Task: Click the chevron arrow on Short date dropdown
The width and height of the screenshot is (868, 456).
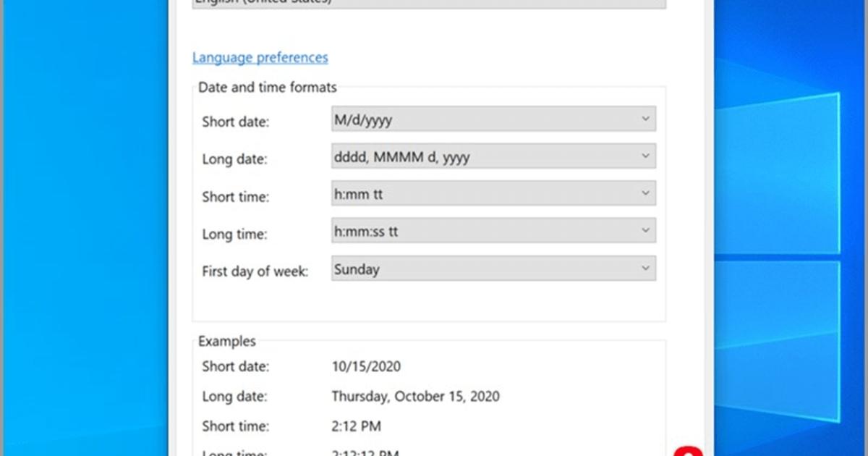Action: coord(646,119)
